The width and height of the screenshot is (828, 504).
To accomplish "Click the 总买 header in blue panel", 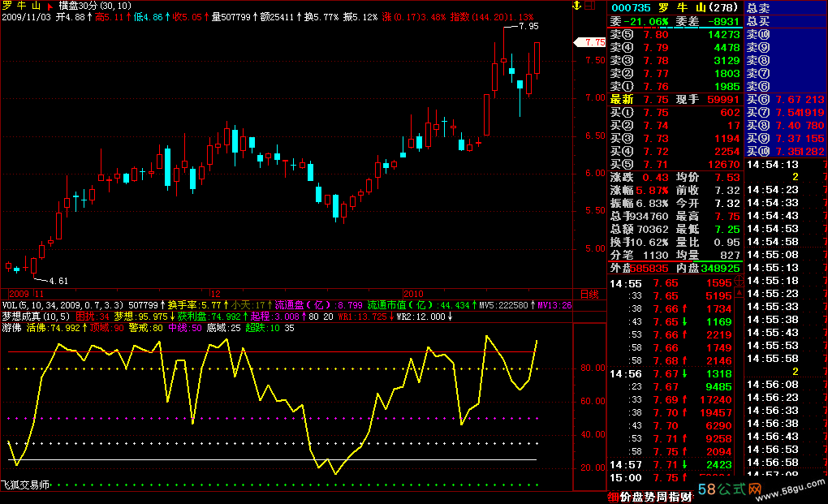I will [x=758, y=21].
